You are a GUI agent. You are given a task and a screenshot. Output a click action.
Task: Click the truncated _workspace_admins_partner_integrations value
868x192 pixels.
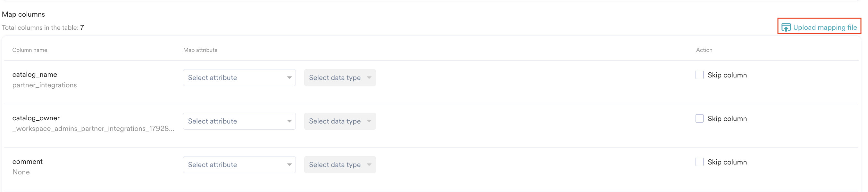93,128
